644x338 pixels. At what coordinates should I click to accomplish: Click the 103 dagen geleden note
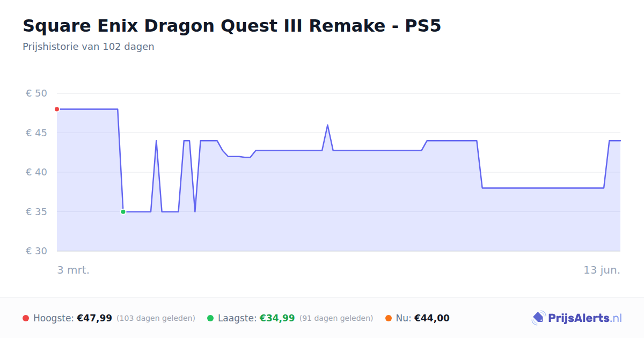[x=156, y=319]
